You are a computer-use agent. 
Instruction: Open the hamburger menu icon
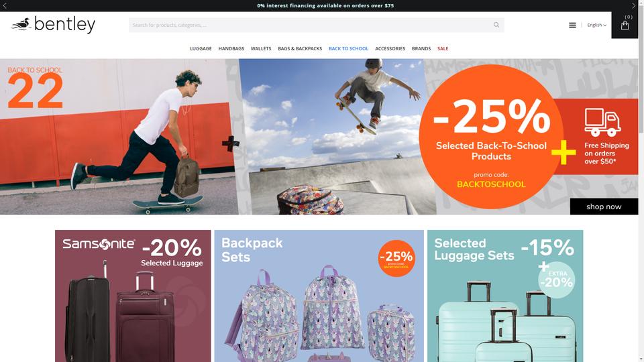(572, 25)
